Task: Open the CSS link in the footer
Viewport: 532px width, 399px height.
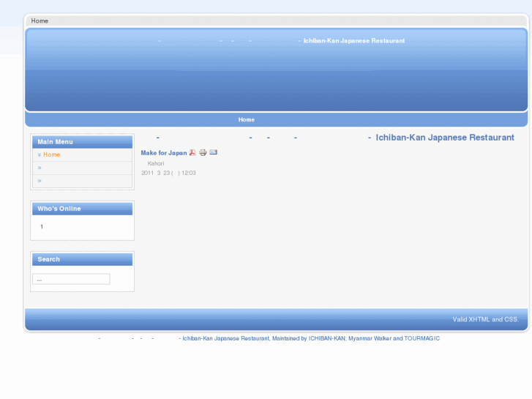Action: coord(511,319)
